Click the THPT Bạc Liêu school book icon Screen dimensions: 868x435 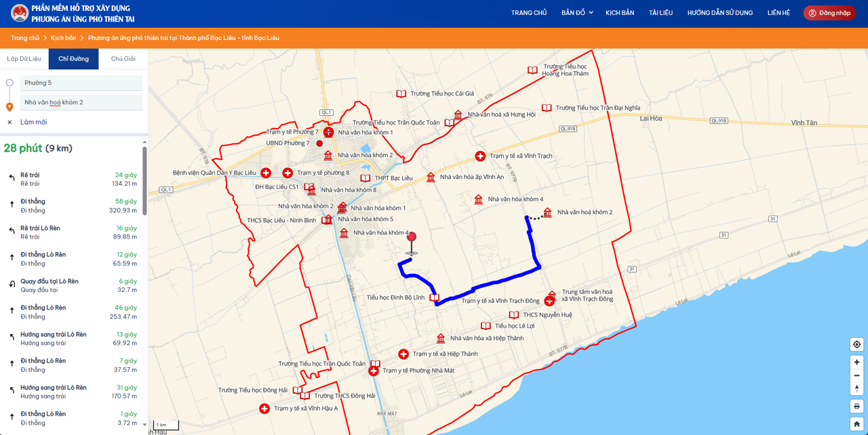[365, 178]
